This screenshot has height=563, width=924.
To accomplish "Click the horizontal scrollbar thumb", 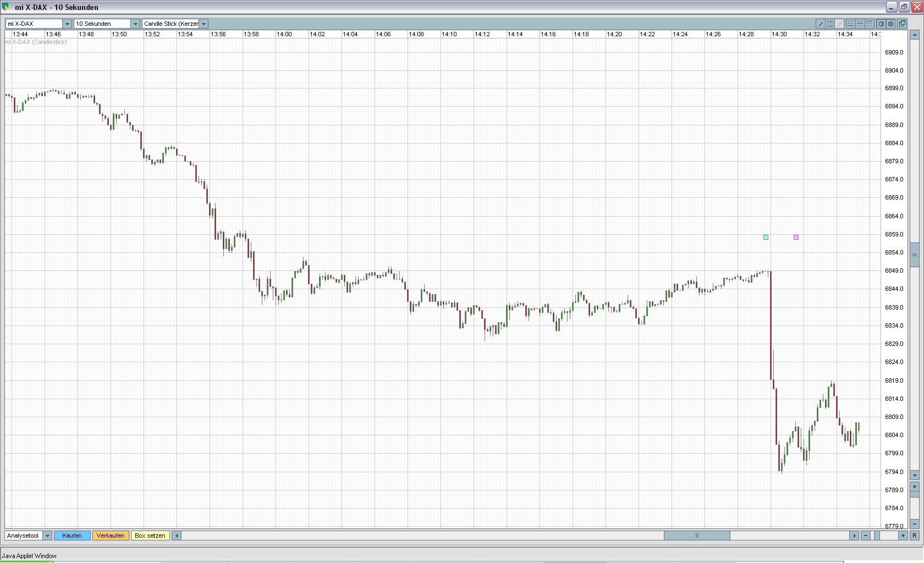I will [x=697, y=536].
